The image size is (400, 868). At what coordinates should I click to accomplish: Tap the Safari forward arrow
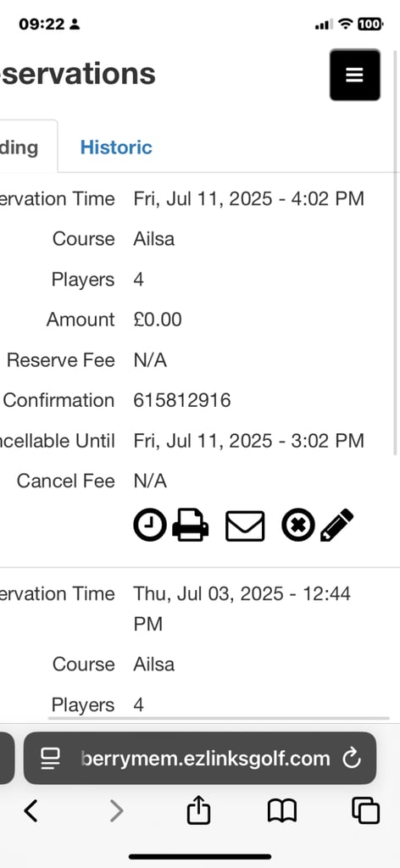click(116, 811)
